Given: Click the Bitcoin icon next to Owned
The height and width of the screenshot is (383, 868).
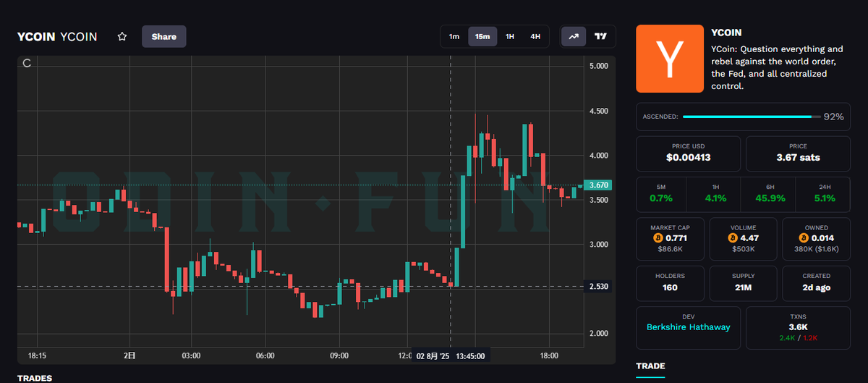Looking at the screenshot, I should tap(804, 237).
